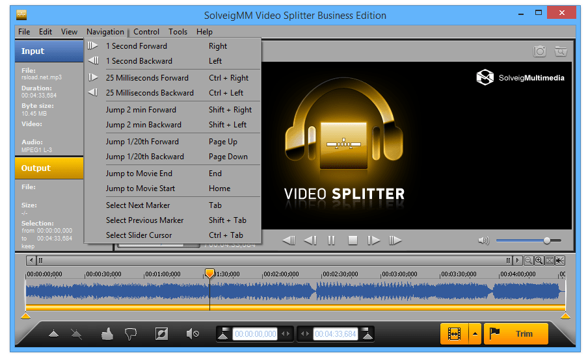Pause playback
Viewport: 588px width, 364px height.
331,240
